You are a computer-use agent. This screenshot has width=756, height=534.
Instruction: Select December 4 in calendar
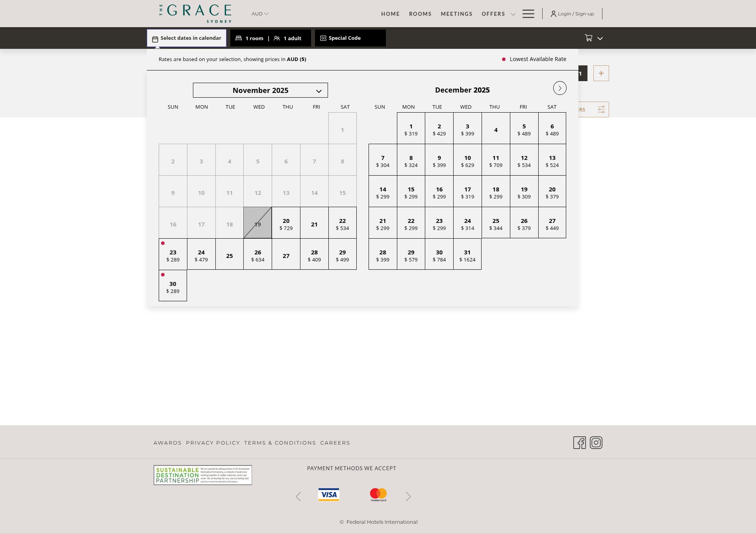point(496,128)
